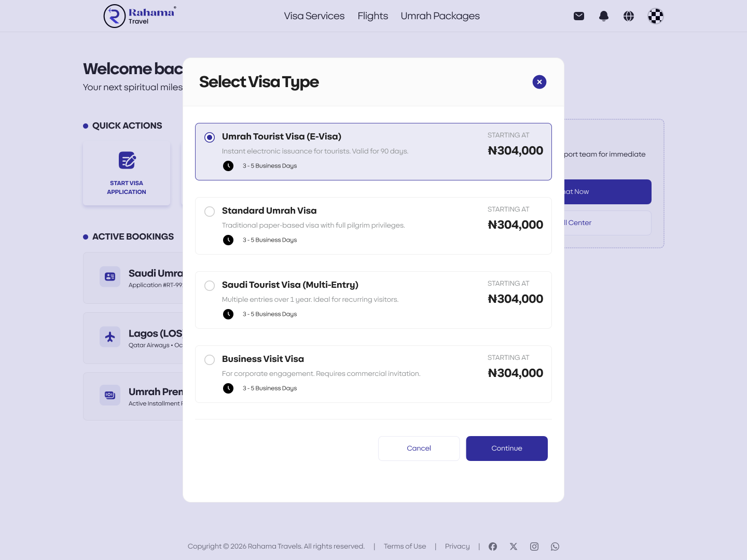Click the Standard Umrah Visa title text
747x560 pixels.
point(269,211)
